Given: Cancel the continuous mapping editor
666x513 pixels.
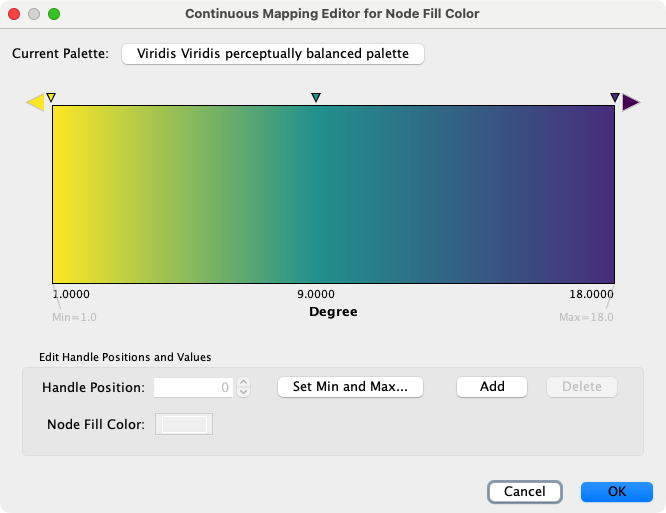Looking at the screenshot, I should click(524, 492).
